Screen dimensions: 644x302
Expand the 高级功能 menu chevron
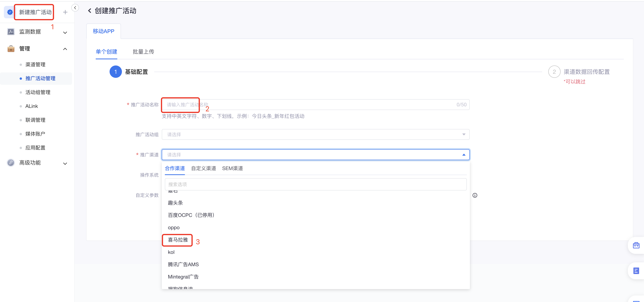point(65,164)
